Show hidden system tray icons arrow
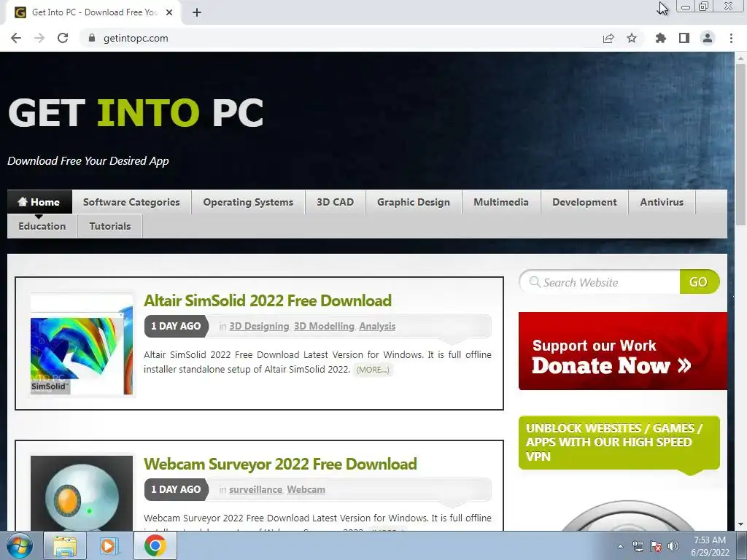747x560 pixels. (620, 546)
